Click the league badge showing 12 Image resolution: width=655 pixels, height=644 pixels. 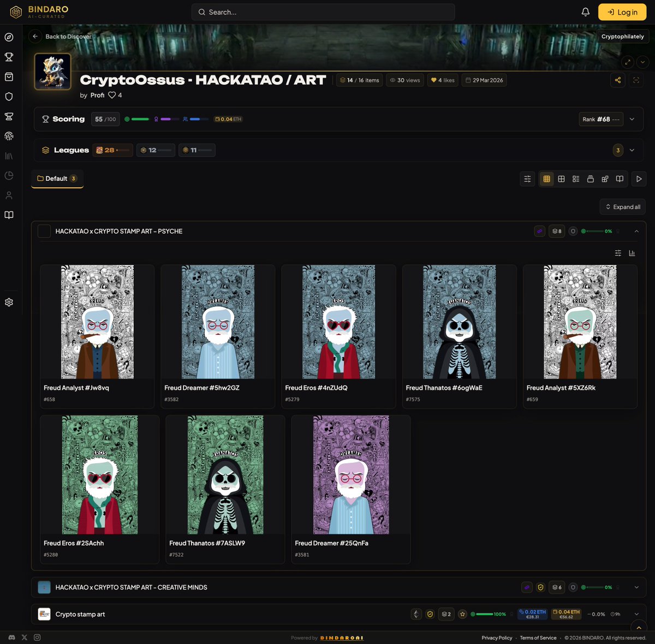(156, 150)
